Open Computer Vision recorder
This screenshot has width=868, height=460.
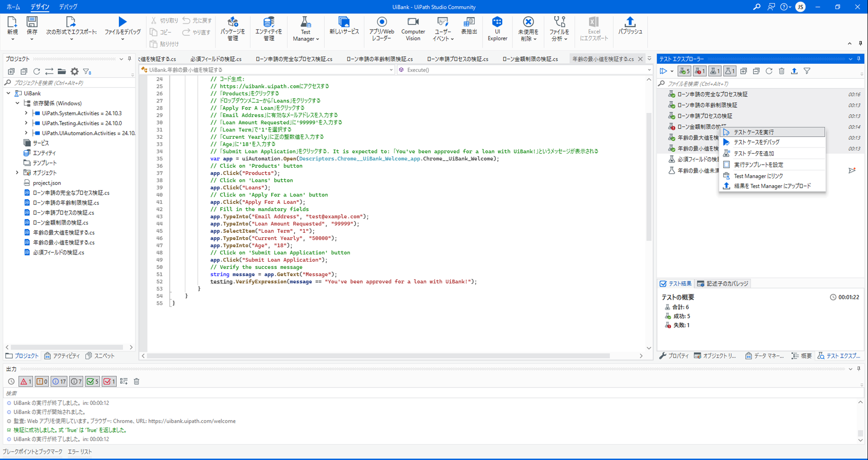click(413, 29)
